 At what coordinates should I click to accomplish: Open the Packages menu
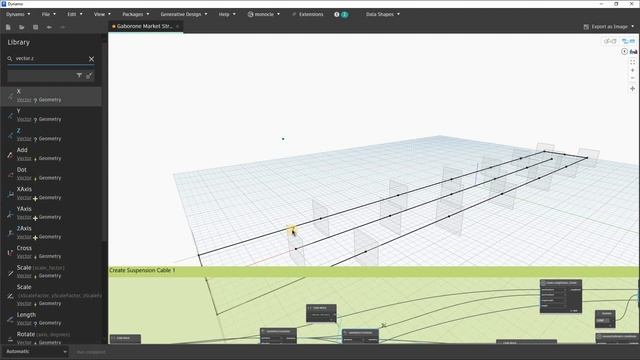[x=136, y=14]
